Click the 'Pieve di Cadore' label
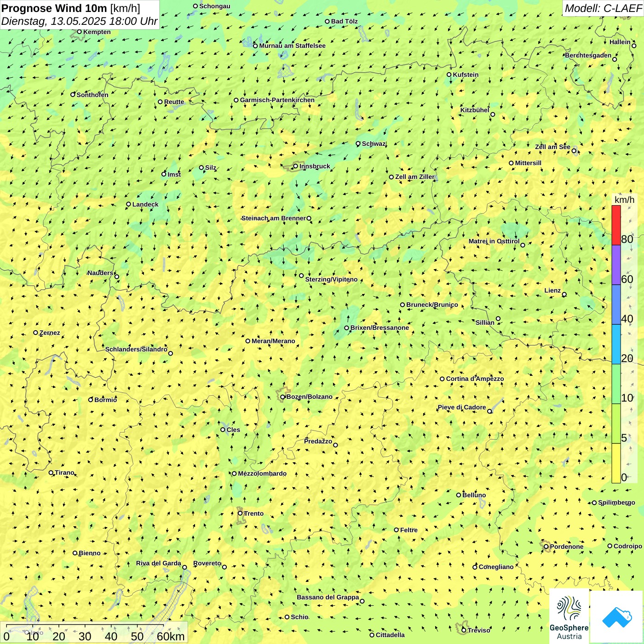The height and width of the screenshot is (644, 644). click(462, 407)
